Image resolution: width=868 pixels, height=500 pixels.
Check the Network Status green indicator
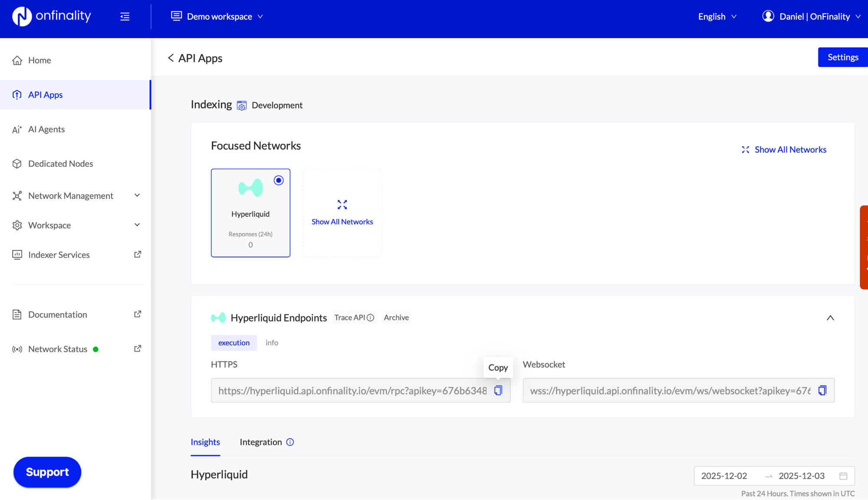95,348
